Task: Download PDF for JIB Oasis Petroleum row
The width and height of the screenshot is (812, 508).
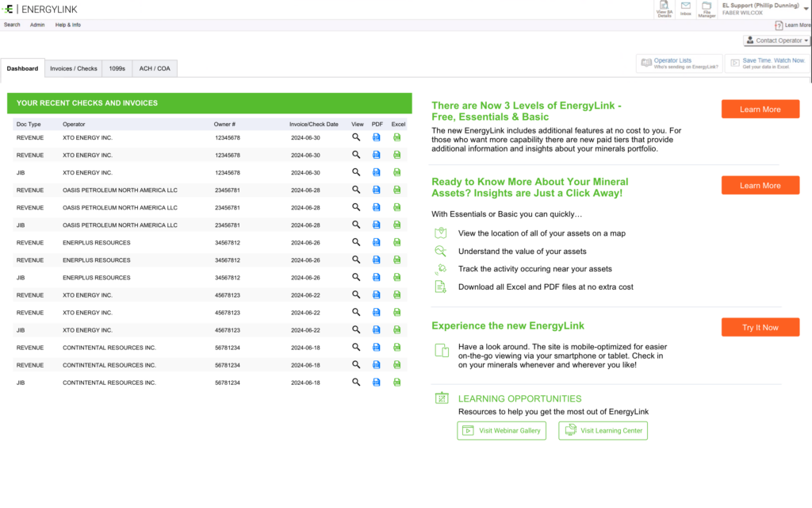Action: [x=377, y=225]
